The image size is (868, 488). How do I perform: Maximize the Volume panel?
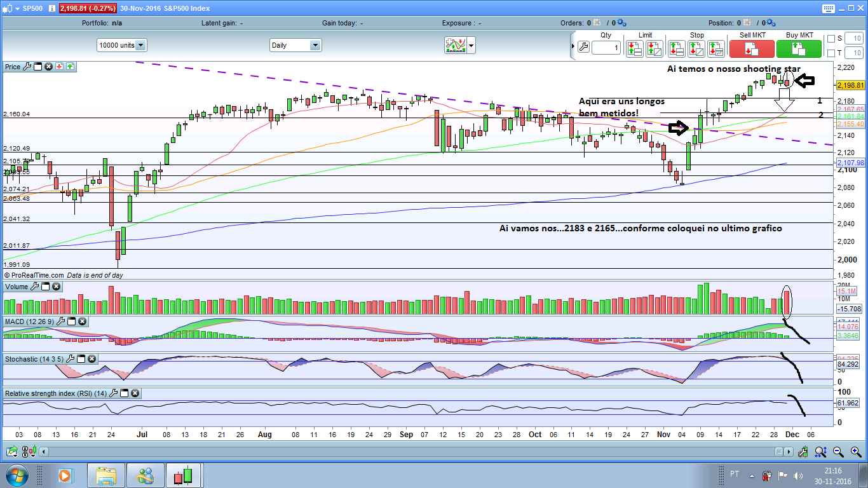(x=45, y=287)
